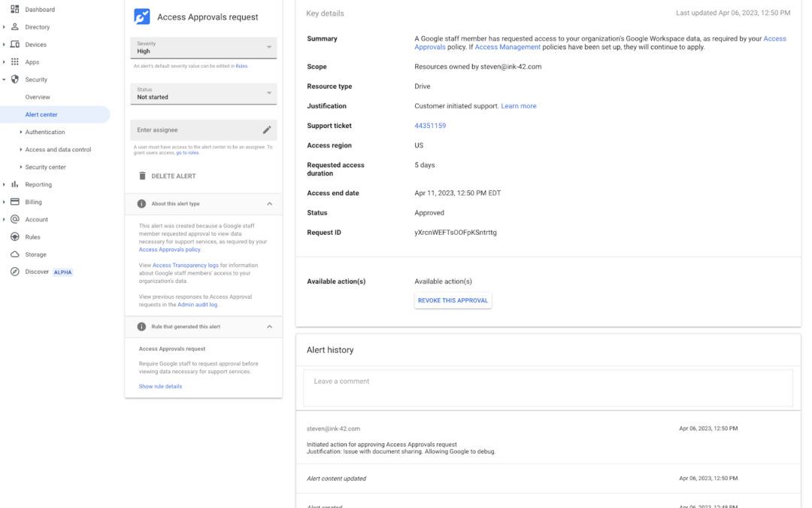Click the Account at-sign icon
Image resolution: width=812 pixels, height=508 pixels.
point(14,219)
